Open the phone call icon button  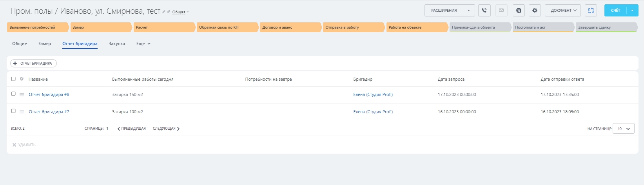click(484, 11)
